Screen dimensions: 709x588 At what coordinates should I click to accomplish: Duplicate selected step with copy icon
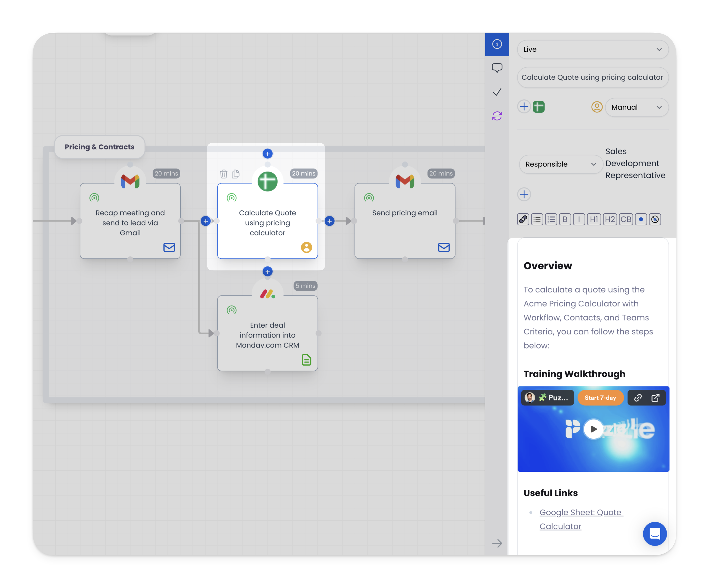(x=236, y=174)
